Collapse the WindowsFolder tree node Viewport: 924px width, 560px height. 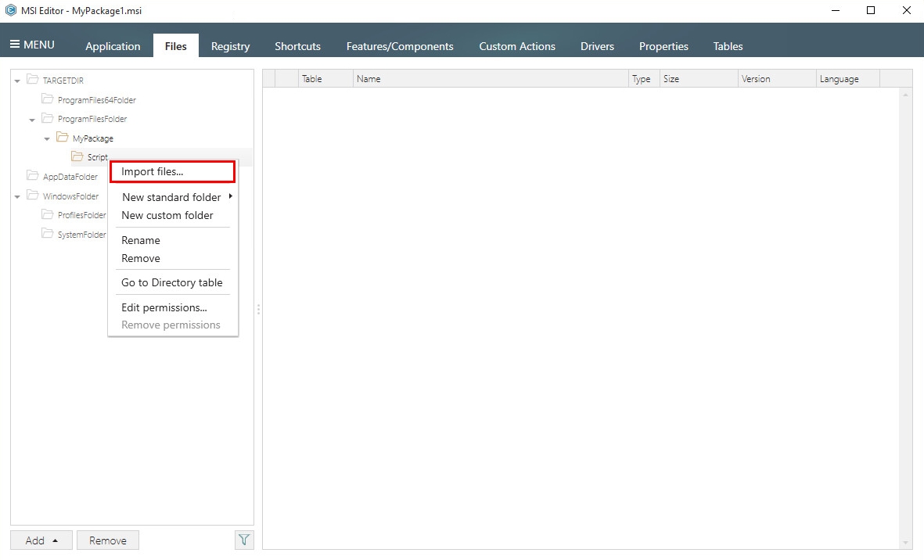coord(16,196)
